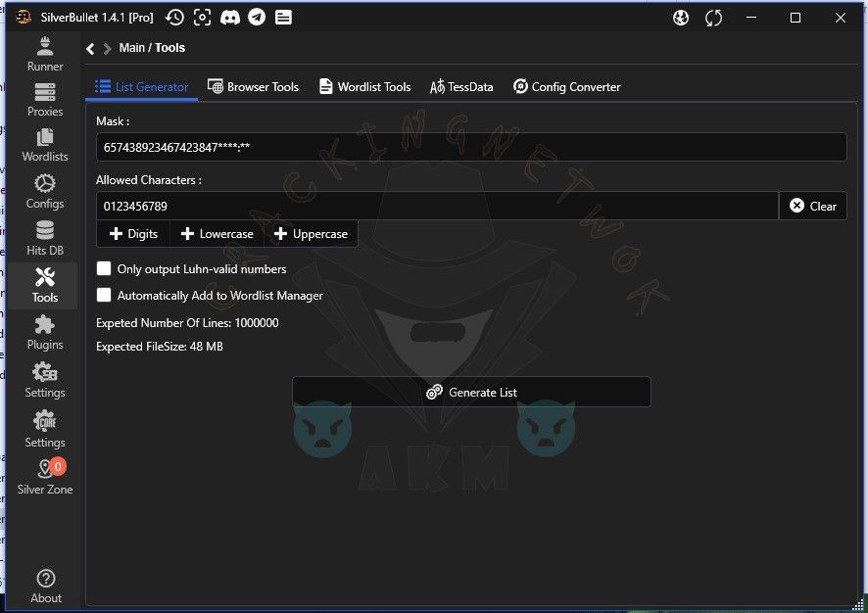868x613 pixels.
Task: Open the Runner section in sidebar
Action: pyautogui.click(x=45, y=53)
